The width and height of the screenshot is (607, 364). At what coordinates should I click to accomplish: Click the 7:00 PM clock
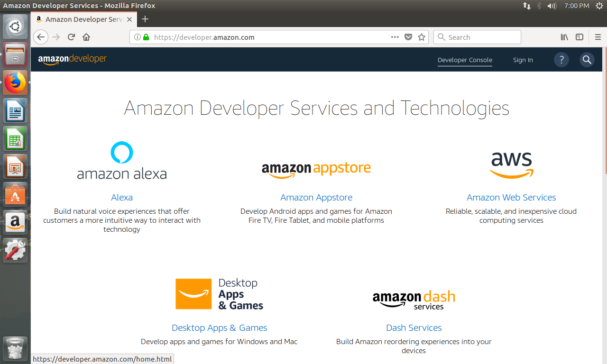click(577, 6)
